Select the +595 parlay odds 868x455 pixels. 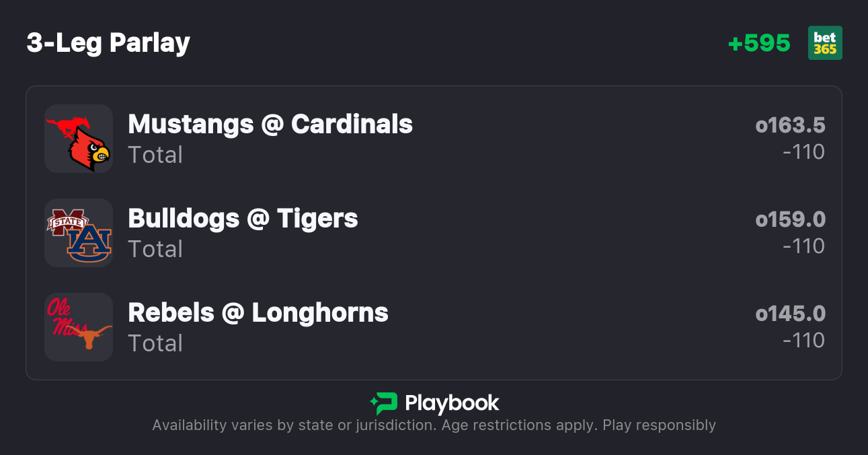click(759, 43)
